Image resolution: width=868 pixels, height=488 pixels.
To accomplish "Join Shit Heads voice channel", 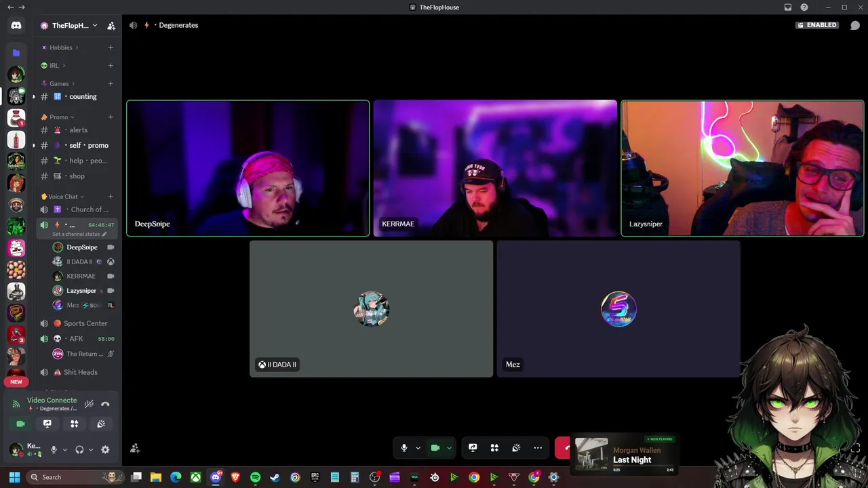I will [x=77, y=372].
